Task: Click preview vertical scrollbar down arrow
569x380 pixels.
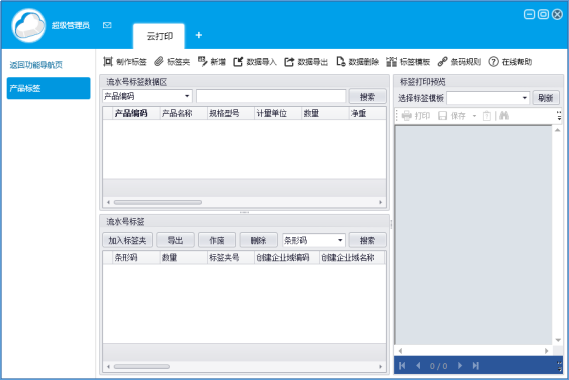Action: click(557, 340)
